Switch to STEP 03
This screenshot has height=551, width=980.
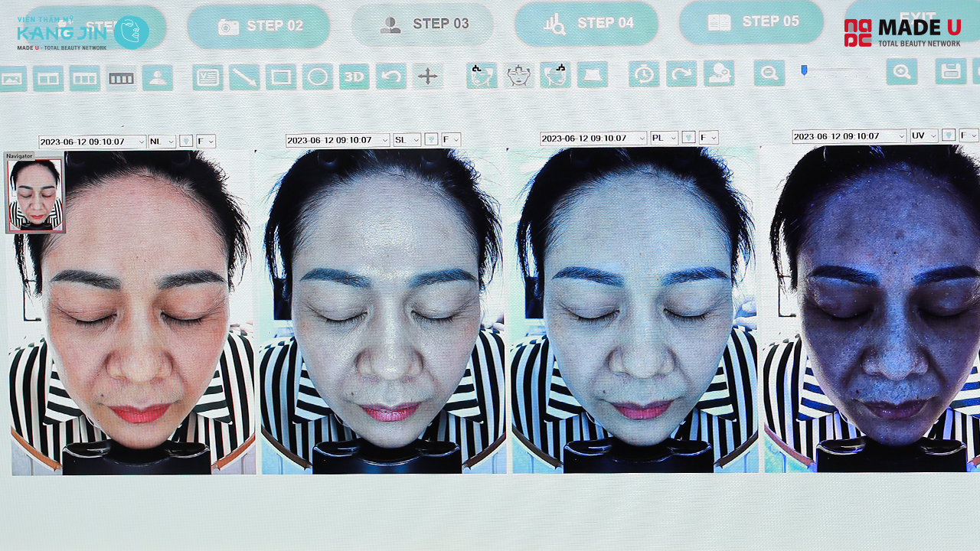pyautogui.click(x=423, y=22)
